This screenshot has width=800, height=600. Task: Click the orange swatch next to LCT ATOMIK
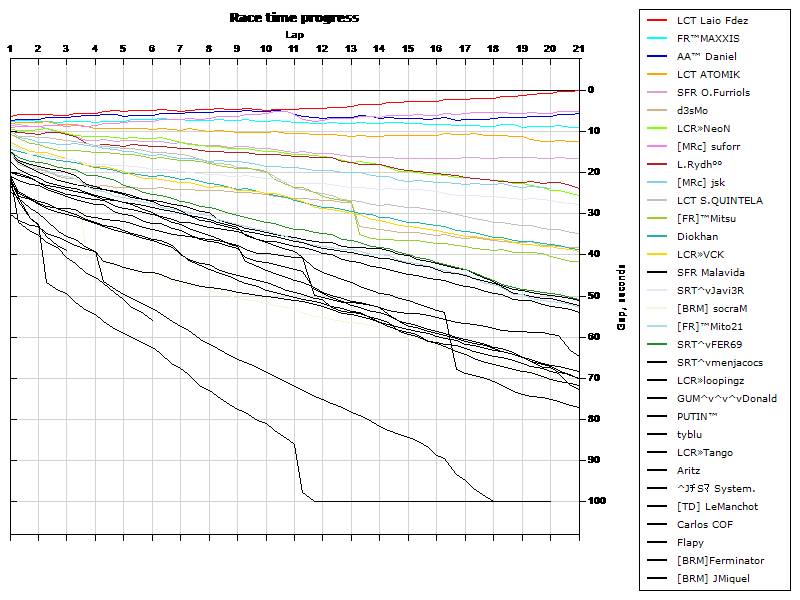click(x=656, y=74)
